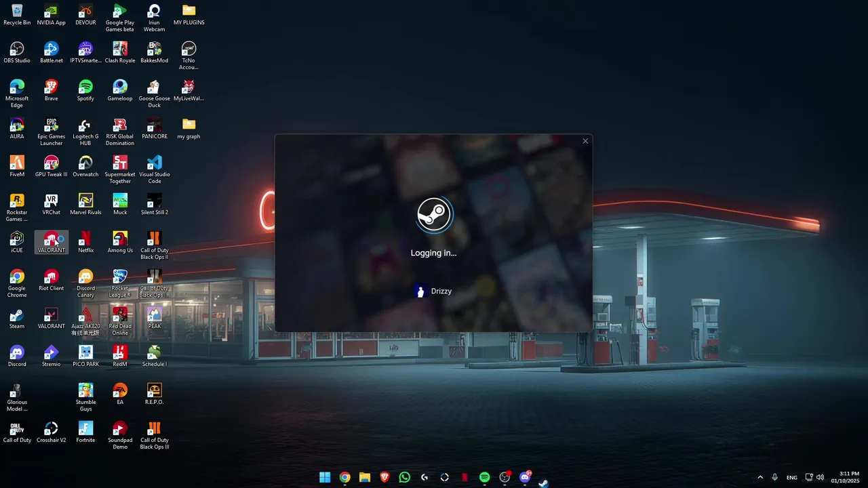
Task: Select Google Play Games beta shortcut
Action: coord(120,18)
